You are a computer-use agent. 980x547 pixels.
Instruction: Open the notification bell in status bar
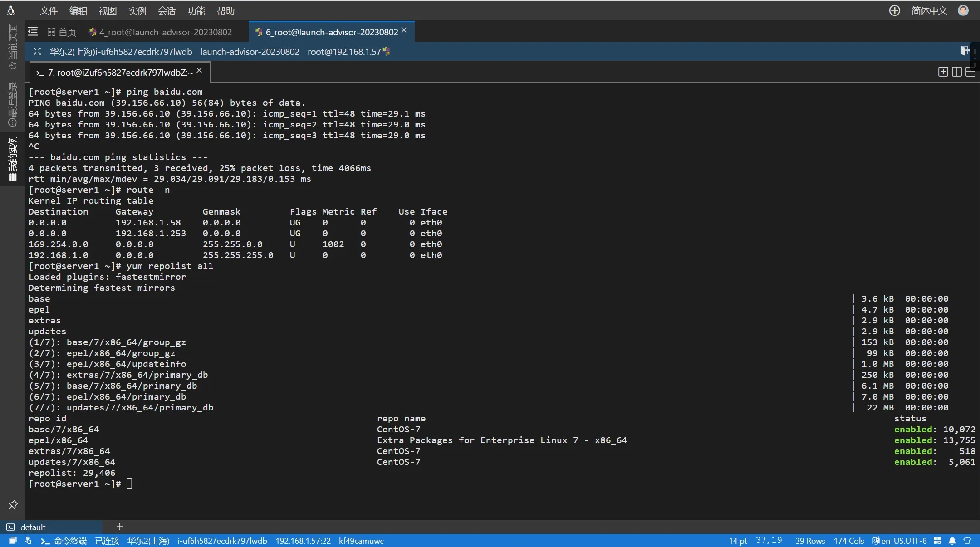pos(952,541)
